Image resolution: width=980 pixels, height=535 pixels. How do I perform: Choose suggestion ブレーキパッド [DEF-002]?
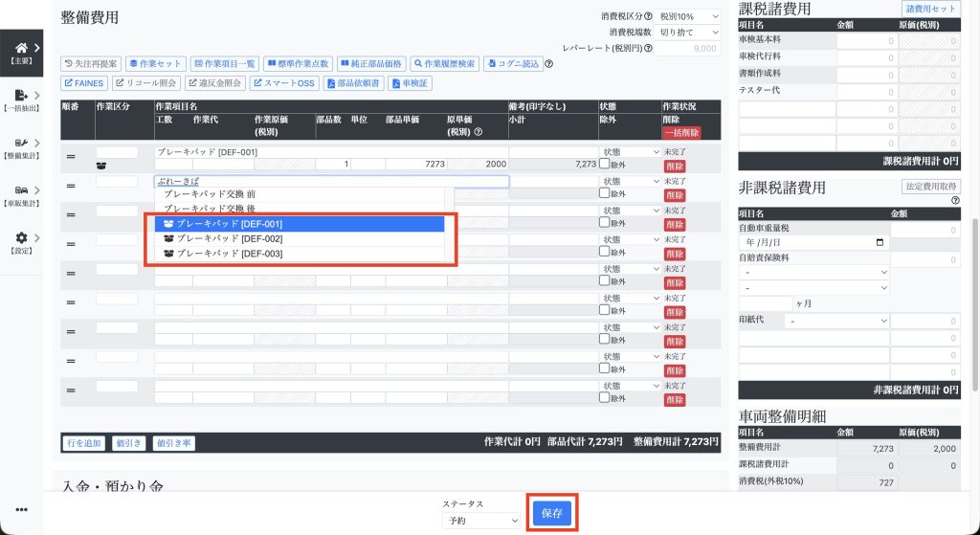[x=300, y=238]
